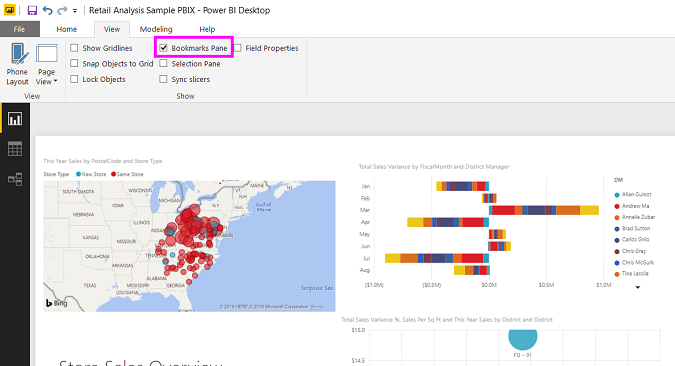The width and height of the screenshot is (675, 366).
Task: Switch to Phone Layout view
Action: pos(17,65)
